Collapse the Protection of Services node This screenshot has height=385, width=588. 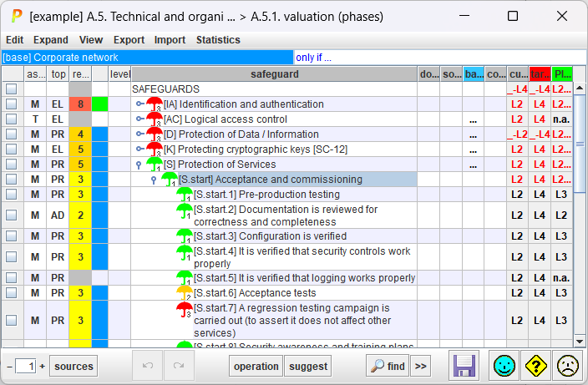coord(139,165)
